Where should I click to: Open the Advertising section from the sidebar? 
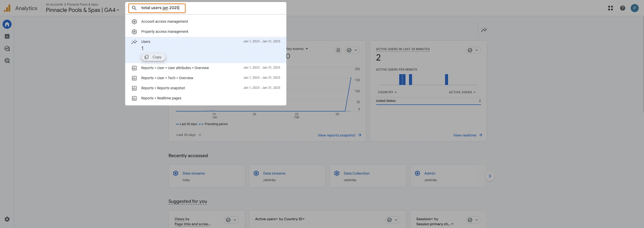(7, 61)
